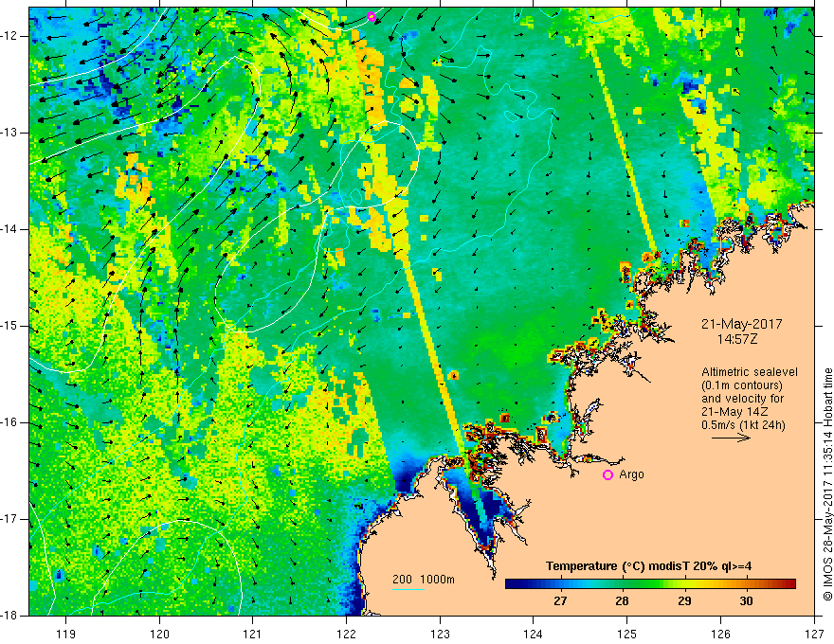Screen dimensions: 834x644
Task: Click the '21-May-2017' date label
Action: 741,324
